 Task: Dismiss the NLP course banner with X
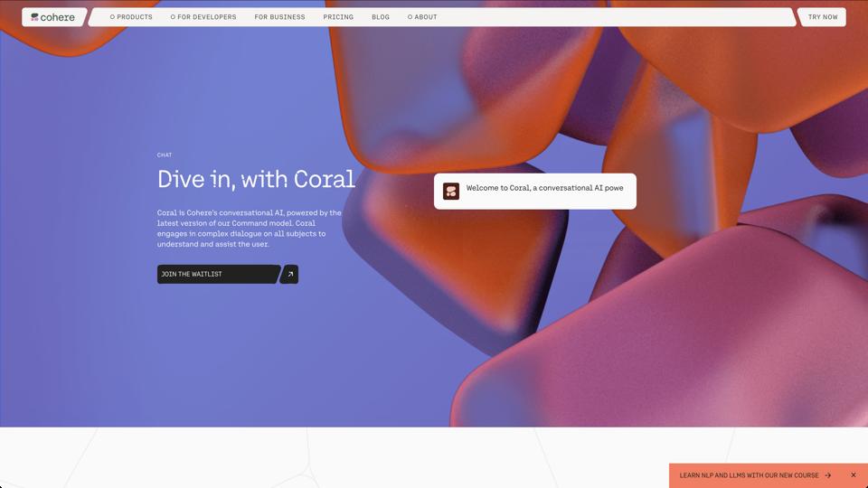(853, 475)
